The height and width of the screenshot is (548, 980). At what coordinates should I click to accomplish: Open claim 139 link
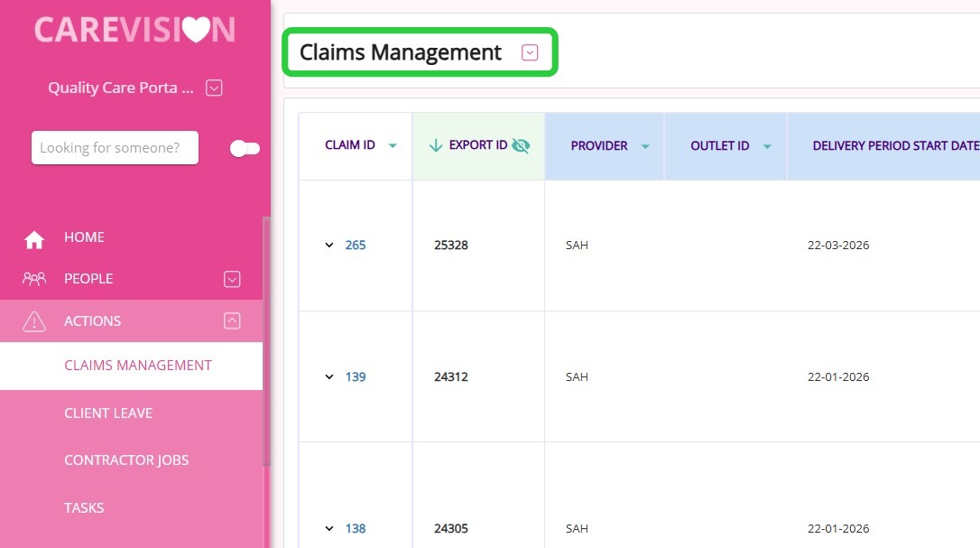pyautogui.click(x=356, y=376)
